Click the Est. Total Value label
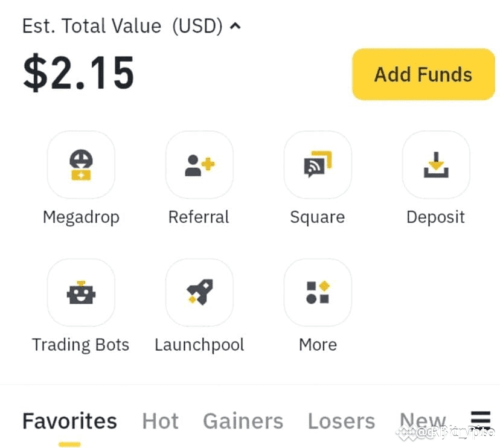 click(x=92, y=26)
